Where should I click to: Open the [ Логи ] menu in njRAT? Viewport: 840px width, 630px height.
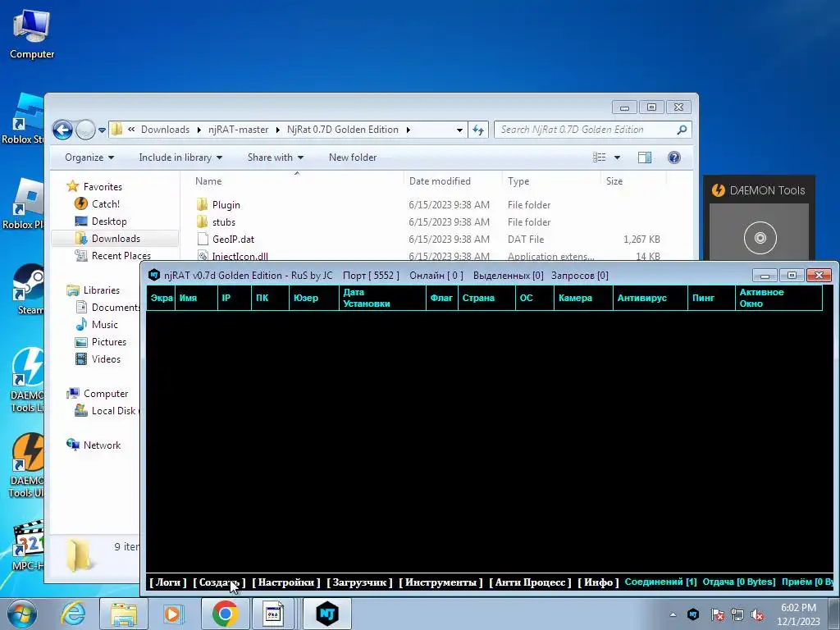[x=167, y=582]
